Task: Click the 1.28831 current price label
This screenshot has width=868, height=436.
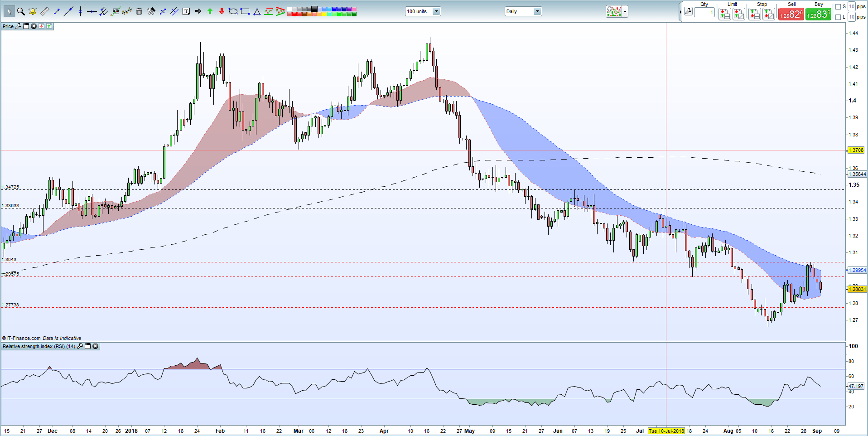Action: 857,289
